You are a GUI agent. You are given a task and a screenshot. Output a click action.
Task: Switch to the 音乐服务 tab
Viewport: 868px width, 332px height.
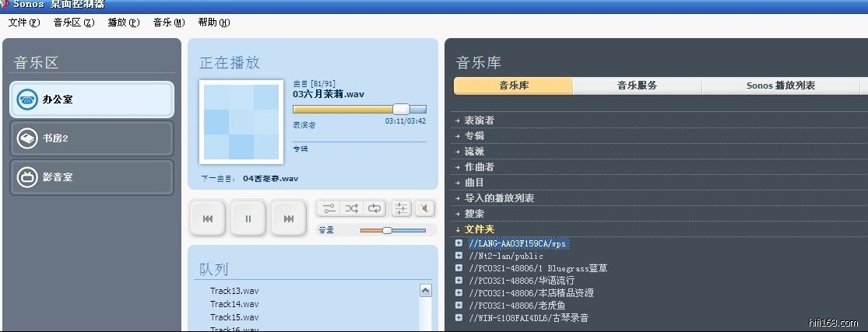(637, 86)
